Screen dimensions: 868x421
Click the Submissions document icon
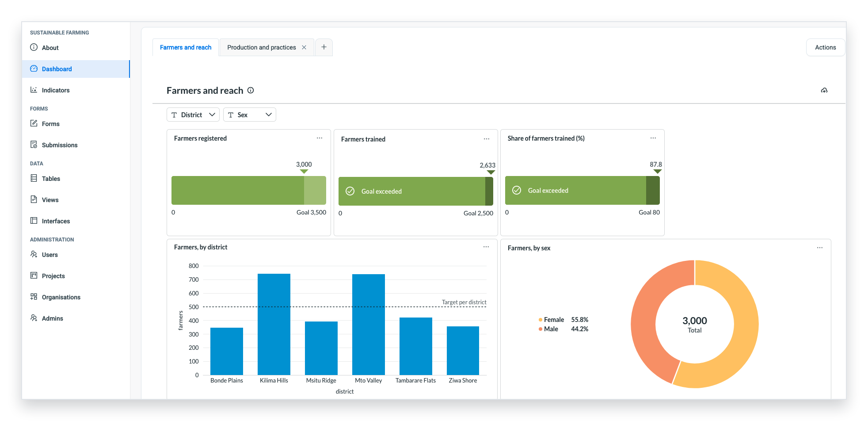34,145
